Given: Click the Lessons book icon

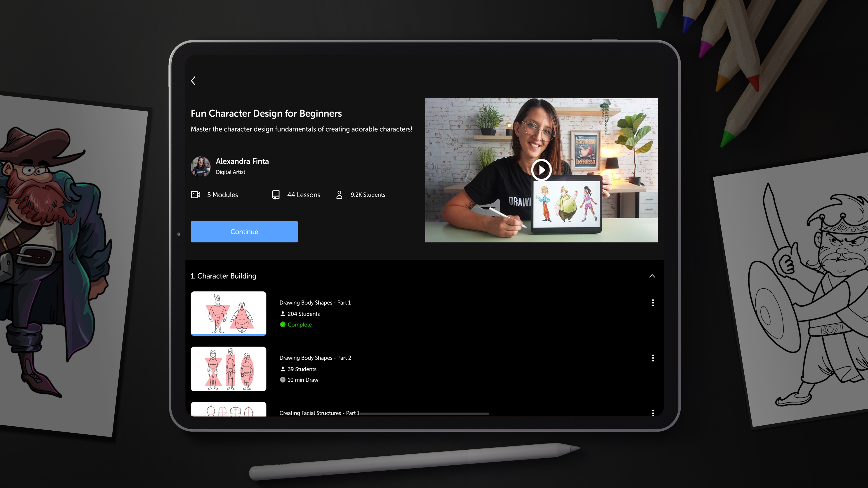Looking at the screenshot, I should tap(276, 195).
